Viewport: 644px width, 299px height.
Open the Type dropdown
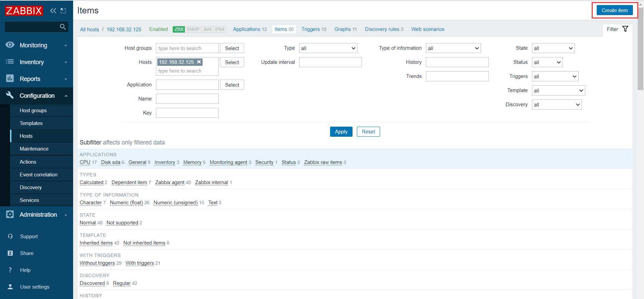tap(328, 48)
